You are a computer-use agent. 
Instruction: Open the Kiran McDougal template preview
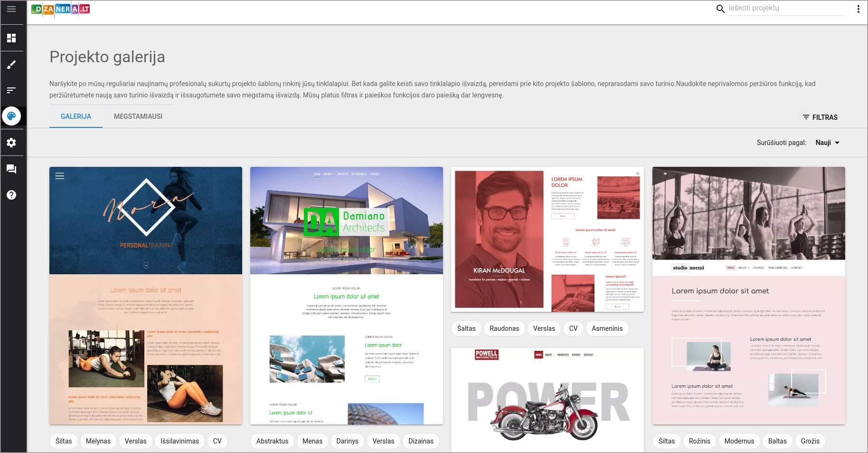point(547,240)
